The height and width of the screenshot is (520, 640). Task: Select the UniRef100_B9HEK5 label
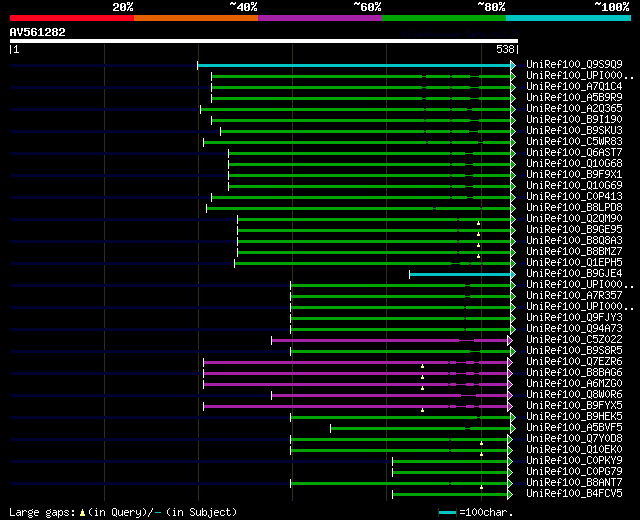[574, 417]
